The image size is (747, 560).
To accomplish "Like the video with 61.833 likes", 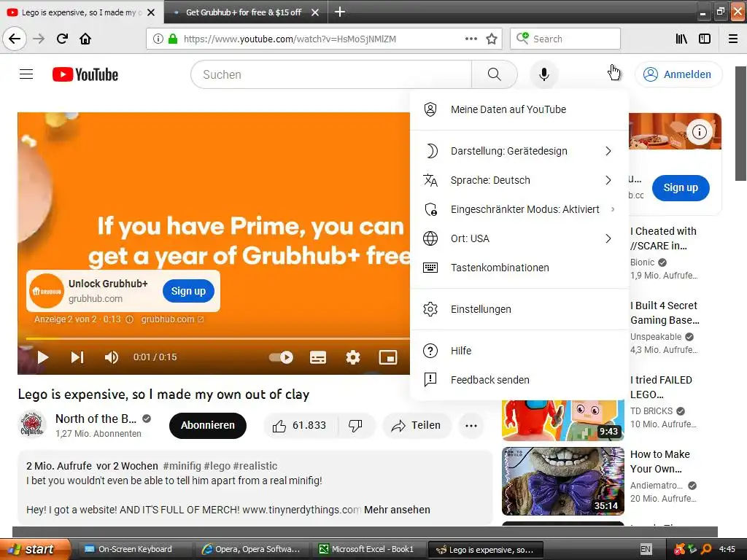I will pos(300,425).
